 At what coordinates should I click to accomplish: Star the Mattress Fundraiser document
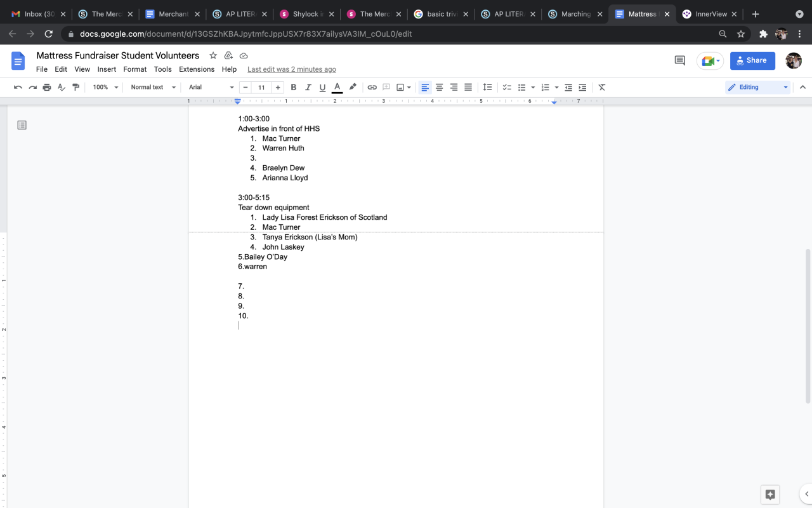coord(213,56)
